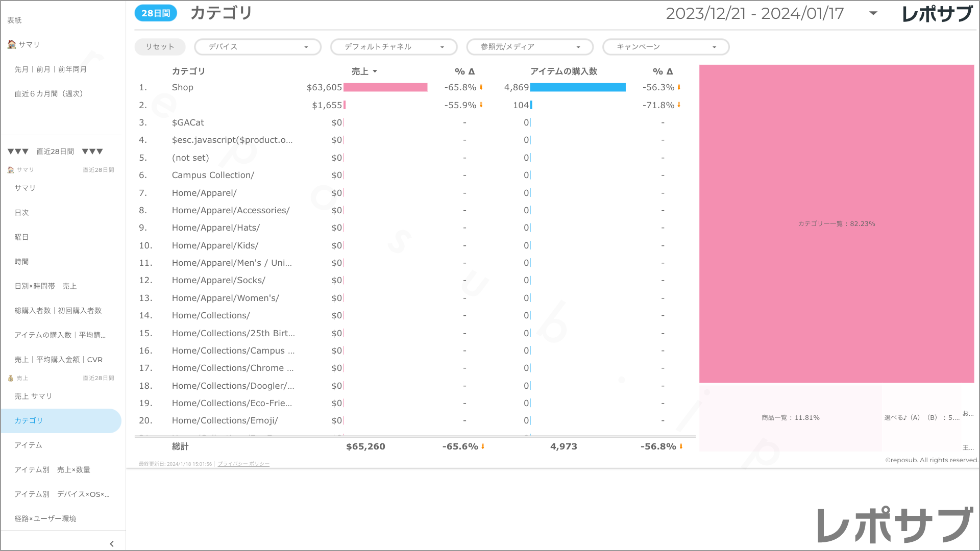Open the date range picker arrow
980x551 pixels.
tap(873, 13)
